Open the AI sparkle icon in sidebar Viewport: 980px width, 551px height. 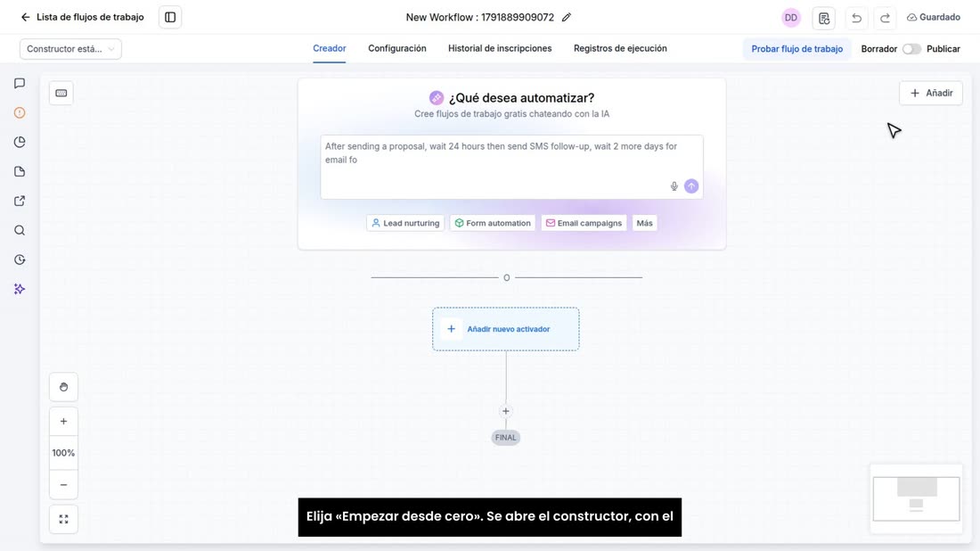click(20, 289)
